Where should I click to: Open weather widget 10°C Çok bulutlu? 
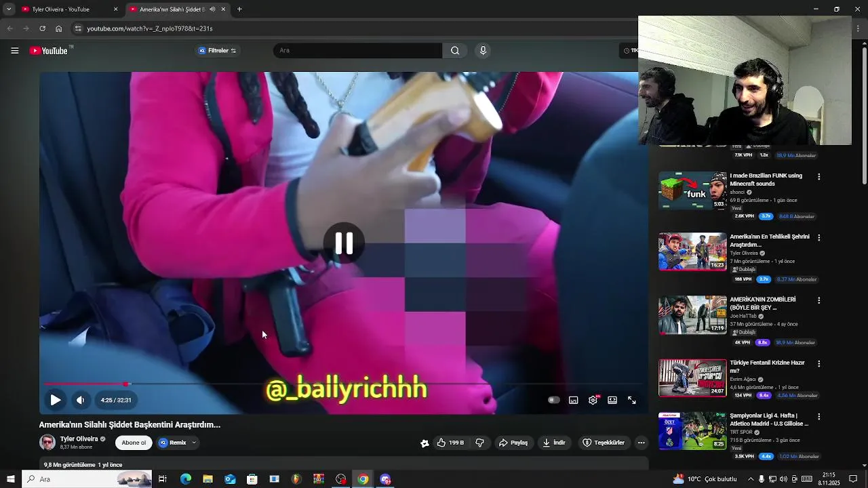point(705,479)
